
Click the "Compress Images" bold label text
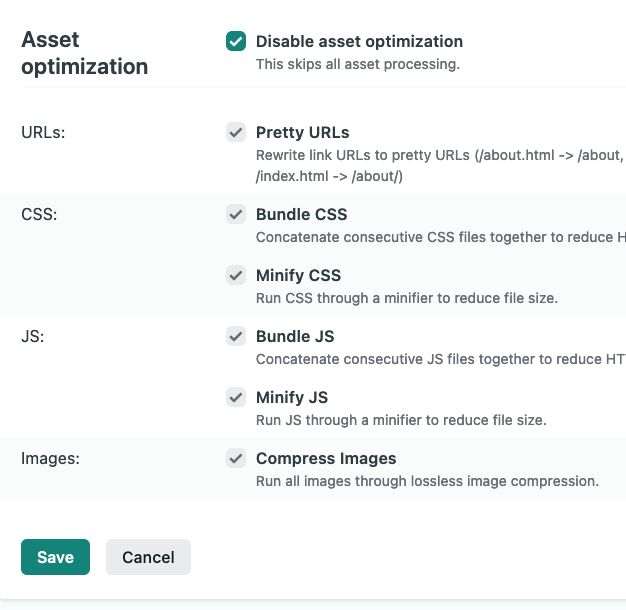[326, 459]
